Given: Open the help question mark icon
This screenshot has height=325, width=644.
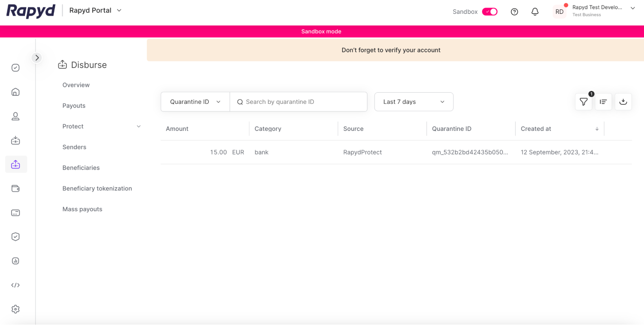Looking at the screenshot, I should click(514, 12).
